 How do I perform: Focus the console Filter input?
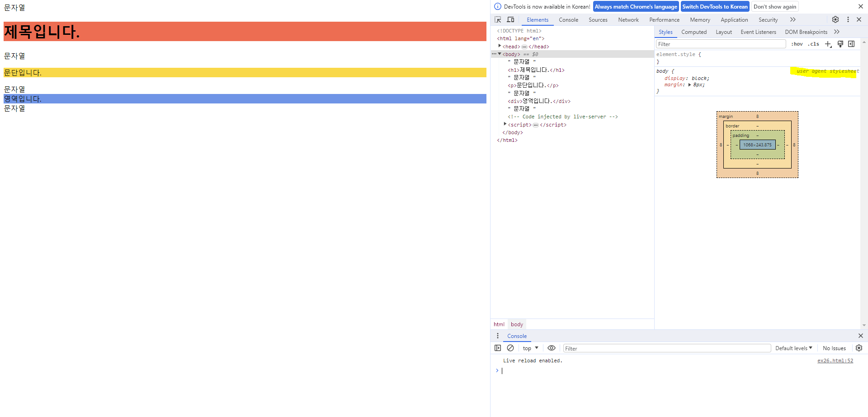667,348
